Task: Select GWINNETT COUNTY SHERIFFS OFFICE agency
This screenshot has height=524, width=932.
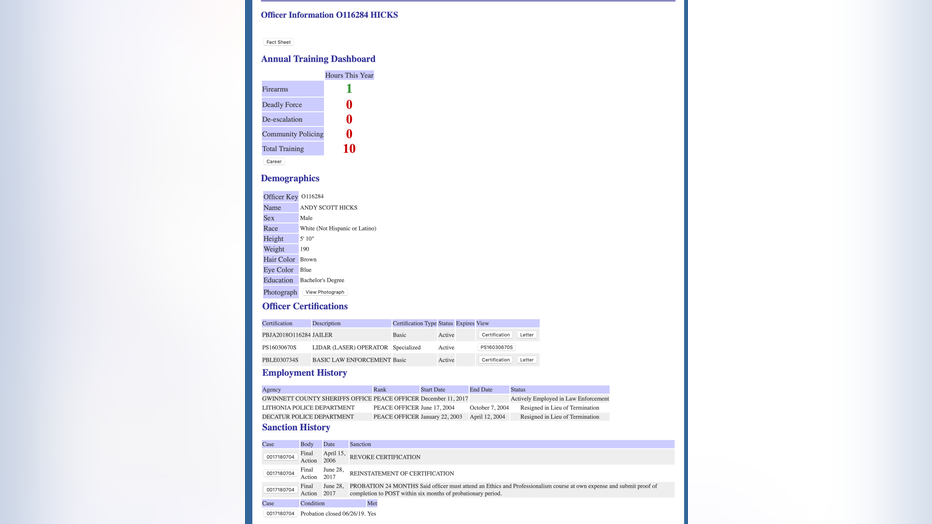Action: (x=317, y=399)
